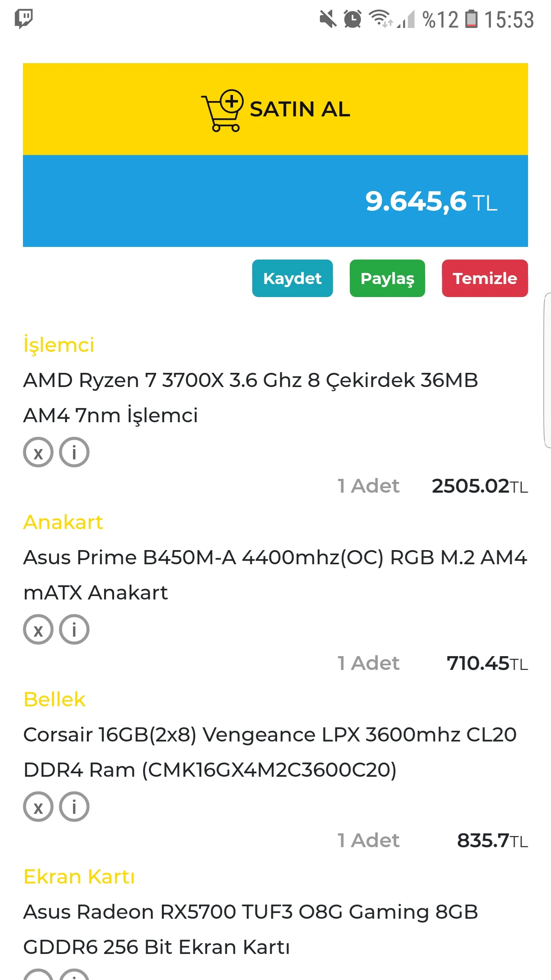Tap the 9.645,6 TL total price bar
This screenshot has height=980, width=551.
[x=275, y=201]
